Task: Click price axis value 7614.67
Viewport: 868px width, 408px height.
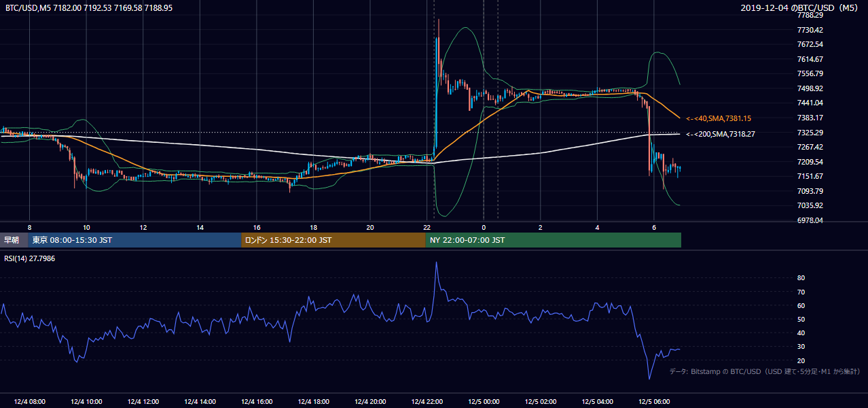Action: [x=810, y=59]
